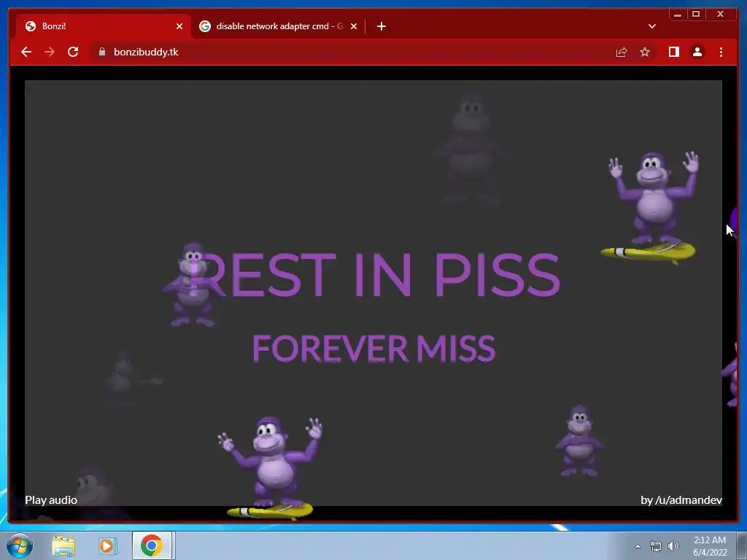Click the Chrome taskbar icon
This screenshot has width=747, height=560.
[x=152, y=545]
